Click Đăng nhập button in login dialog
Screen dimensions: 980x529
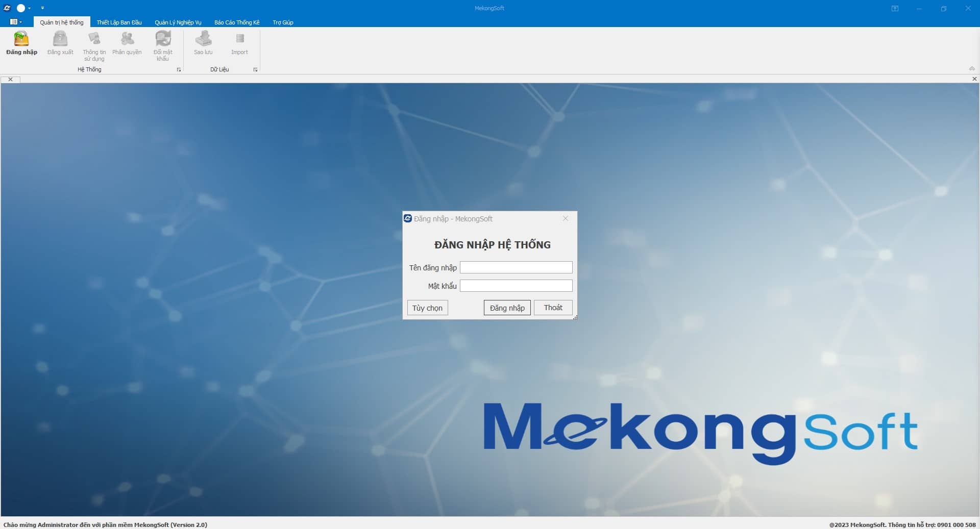(507, 308)
